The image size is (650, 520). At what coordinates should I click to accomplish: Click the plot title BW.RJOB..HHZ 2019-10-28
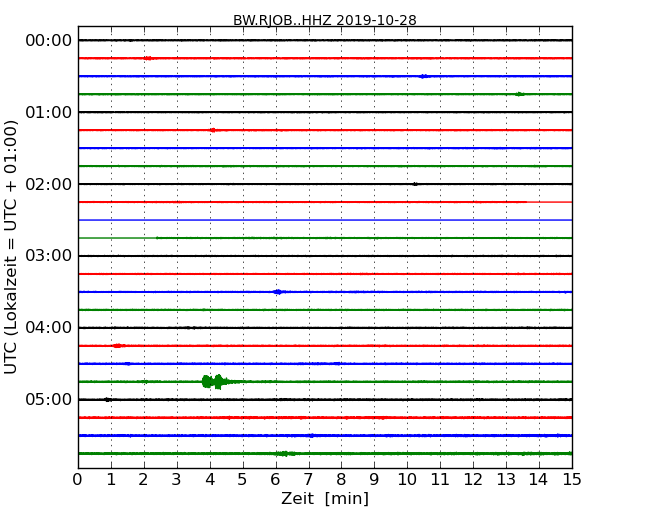pos(325,20)
